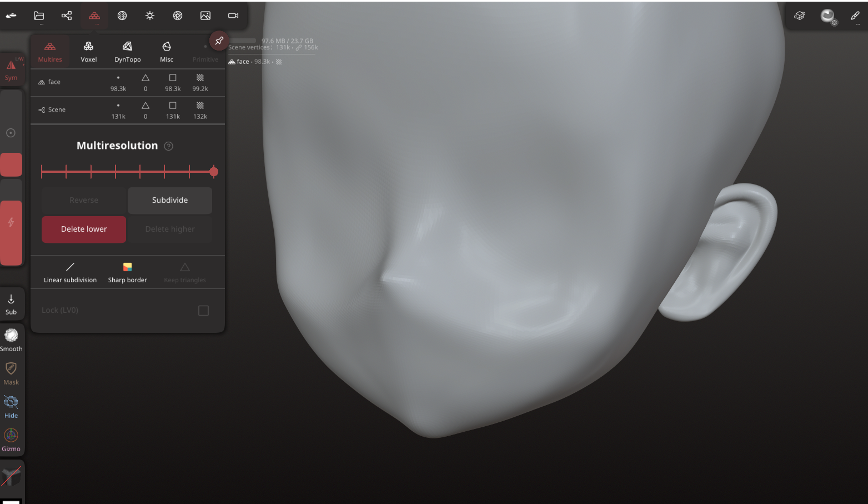Select the Smooth tool
The height and width of the screenshot is (504, 868).
click(11, 340)
